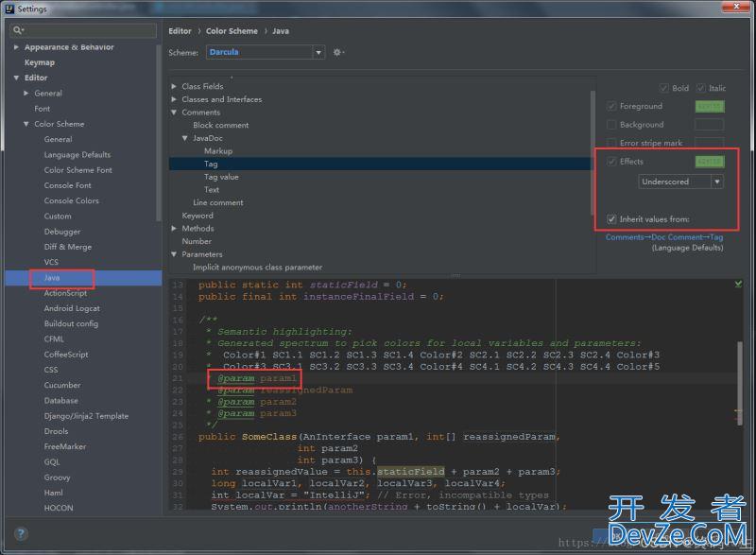The image size is (756, 555).
Task: Toggle the Effects checkbox
Action: click(x=611, y=162)
